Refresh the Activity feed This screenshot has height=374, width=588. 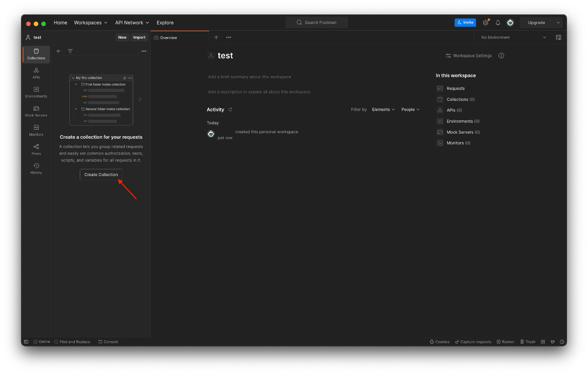click(x=230, y=110)
